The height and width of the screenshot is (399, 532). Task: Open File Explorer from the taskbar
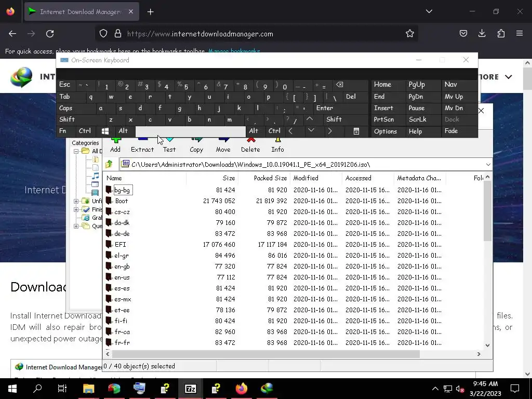pyautogui.click(x=88, y=389)
